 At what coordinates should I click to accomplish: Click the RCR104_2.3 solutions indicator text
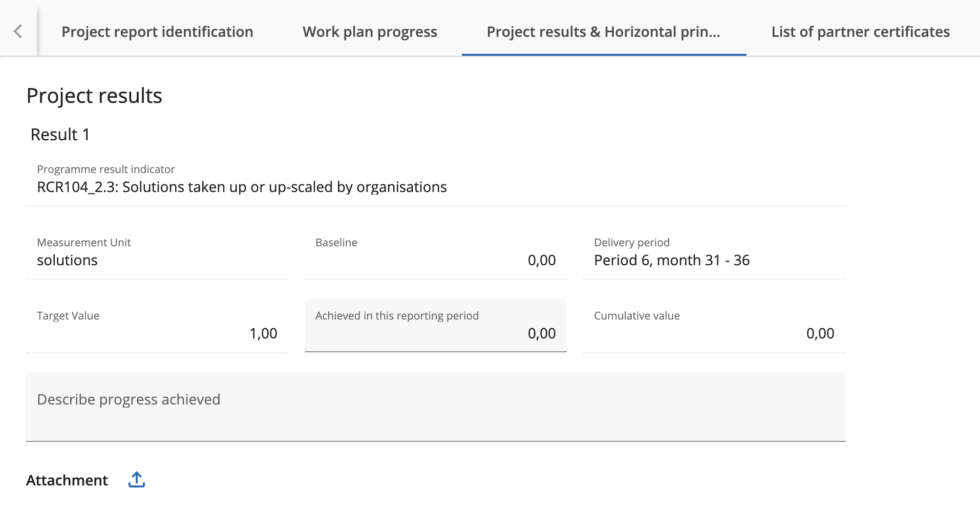coord(242,187)
